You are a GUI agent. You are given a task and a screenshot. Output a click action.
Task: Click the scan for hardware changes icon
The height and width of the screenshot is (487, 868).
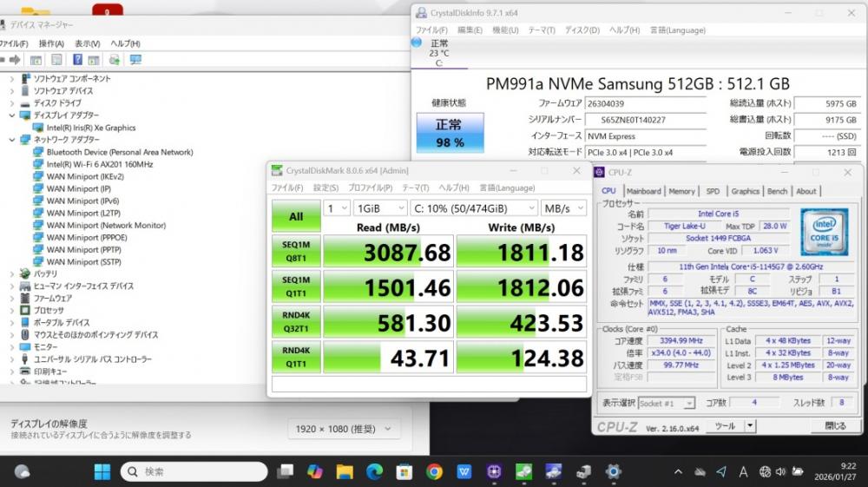135,60
